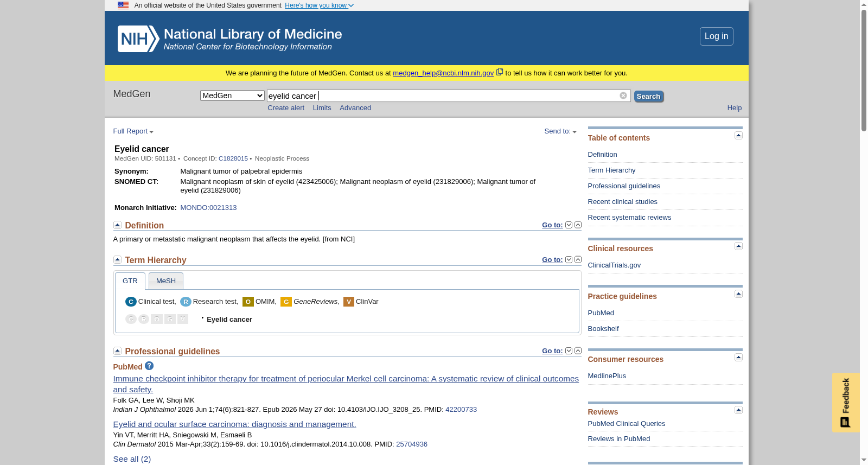Click the OMIM O legend icon
The width and height of the screenshot is (868, 465).
(248, 302)
